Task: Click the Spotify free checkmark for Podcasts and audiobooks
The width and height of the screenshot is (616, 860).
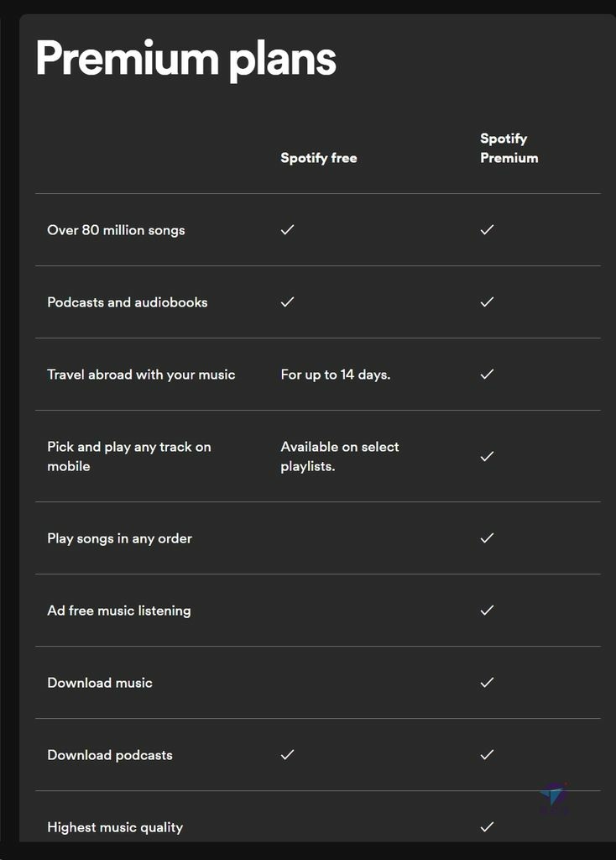Action: 287,302
